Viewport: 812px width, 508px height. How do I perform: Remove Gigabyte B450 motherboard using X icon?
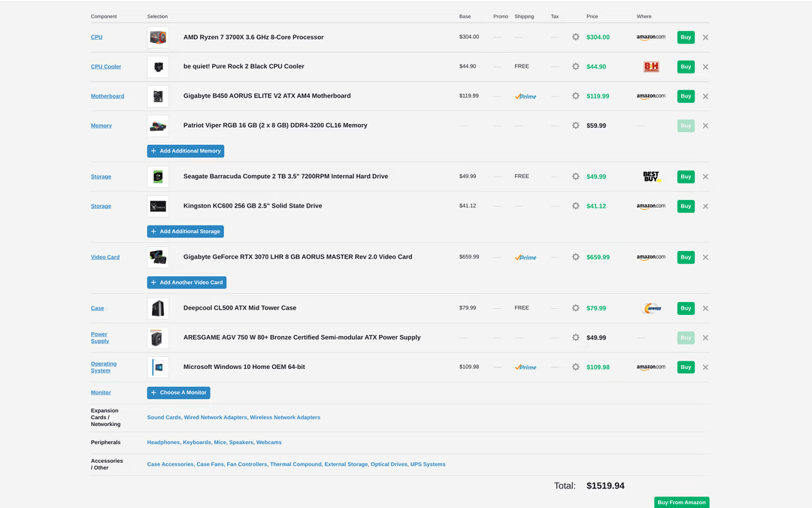click(x=705, y=96)
